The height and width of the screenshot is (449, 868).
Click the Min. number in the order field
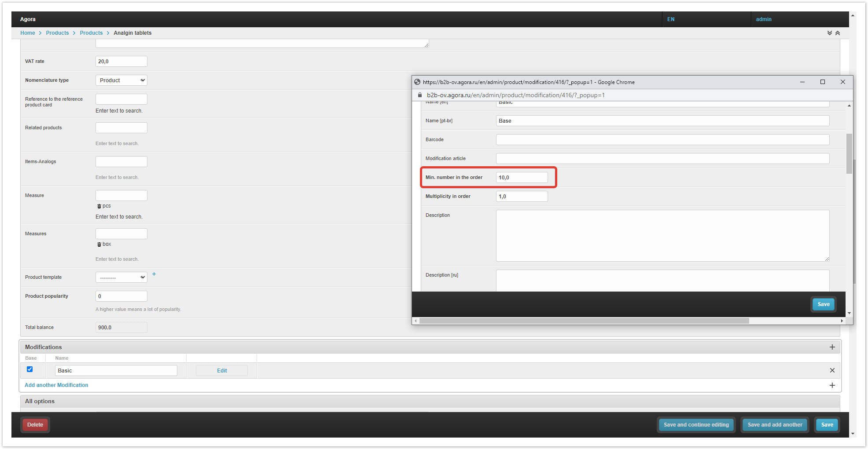pyautogui.click(x=522, y=178)
